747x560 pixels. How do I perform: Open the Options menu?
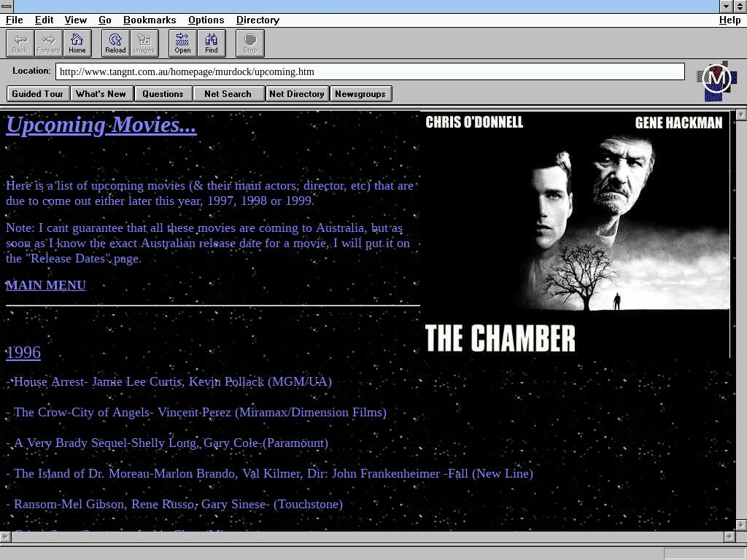pyautogui.click(x=206, y=20)
